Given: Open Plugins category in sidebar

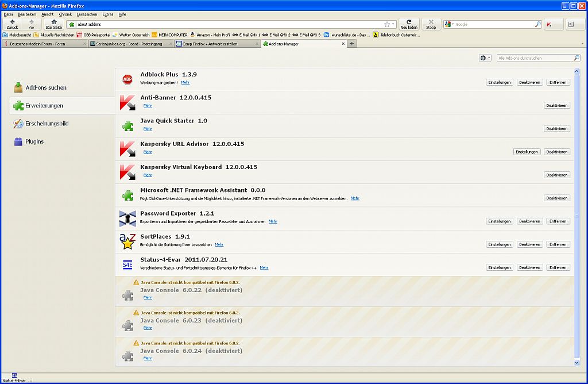Looking at the screenshot, I should click(x=34, y=141).
